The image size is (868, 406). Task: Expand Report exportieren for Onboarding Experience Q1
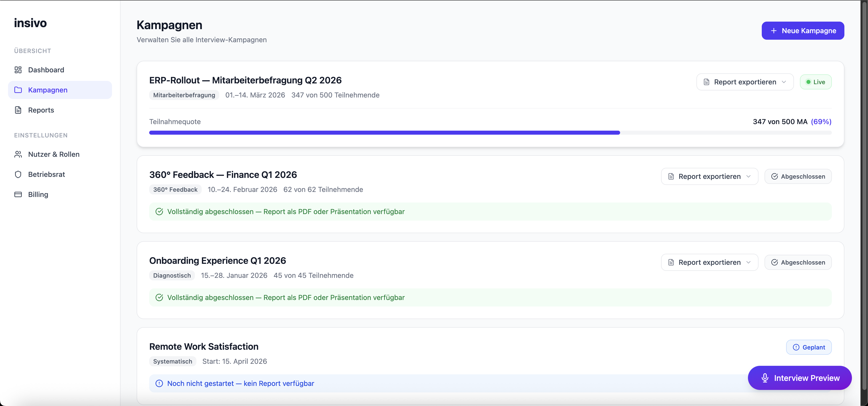748,262
